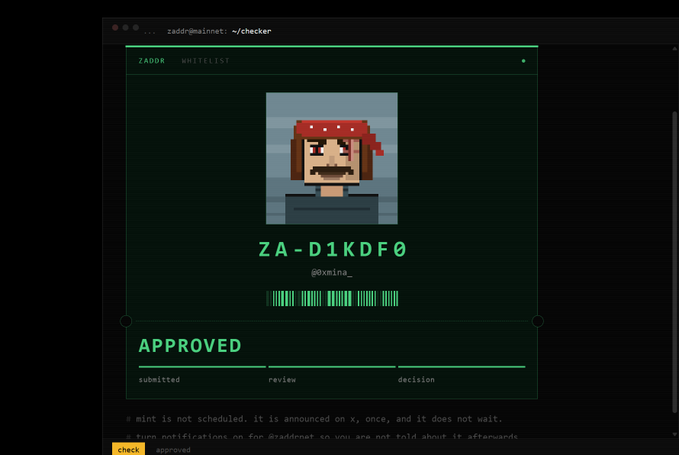Select the APPROVED status heading
Screen dimensions: 679x455
tap(190, 345)
